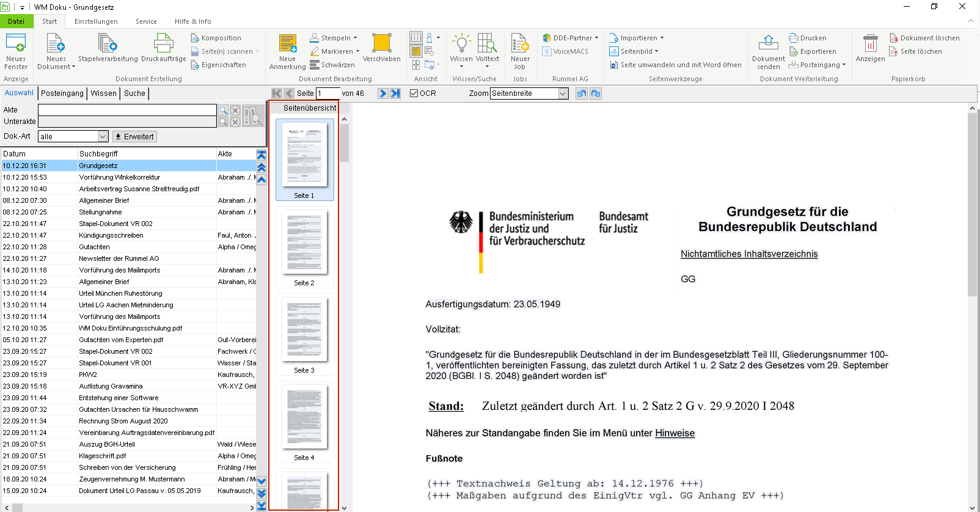Switch to the Suche panel tab
Screen dimensions: 980x512
coord(134,93)
